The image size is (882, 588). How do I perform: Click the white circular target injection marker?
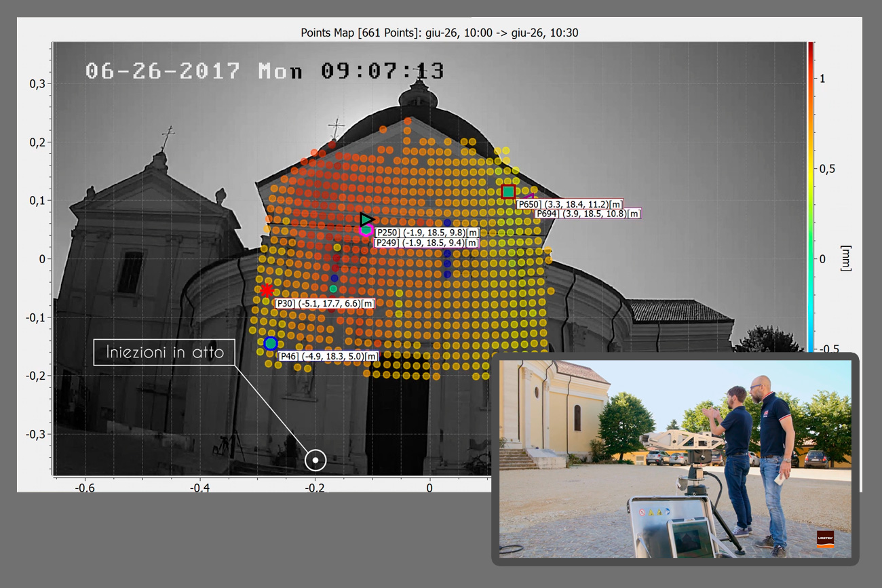pyautogui.click(x=315, y=460)
